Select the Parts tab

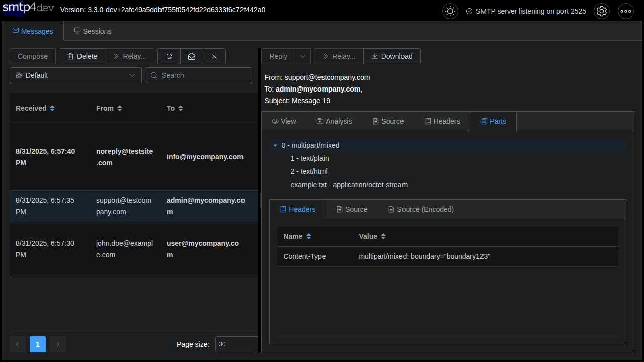[x=493, y=121]
